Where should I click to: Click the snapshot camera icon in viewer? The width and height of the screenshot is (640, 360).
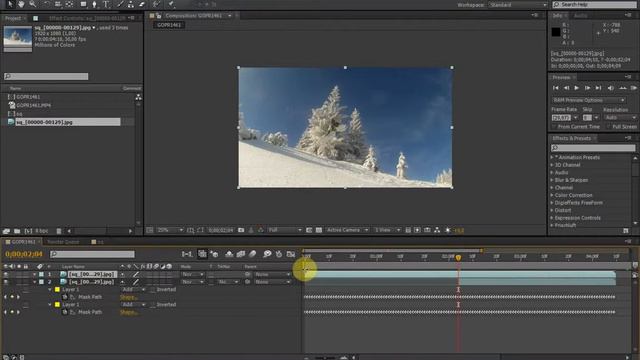click(x=241, y=230)
